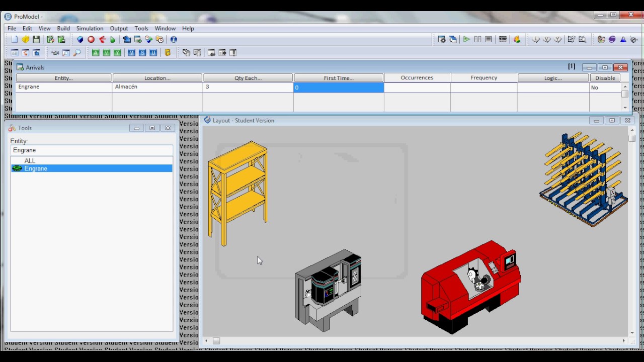
Task: Open the Output menu
Action: (x=119, y=29)
